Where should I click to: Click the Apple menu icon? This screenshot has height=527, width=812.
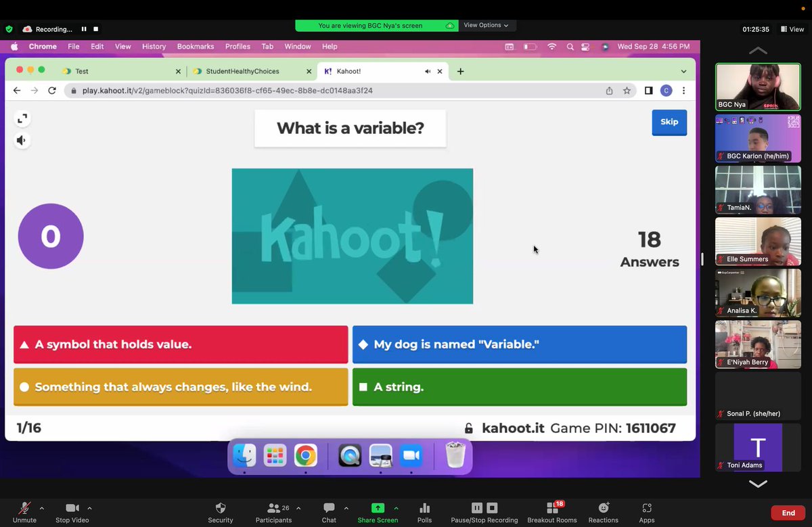pos(14,47)
